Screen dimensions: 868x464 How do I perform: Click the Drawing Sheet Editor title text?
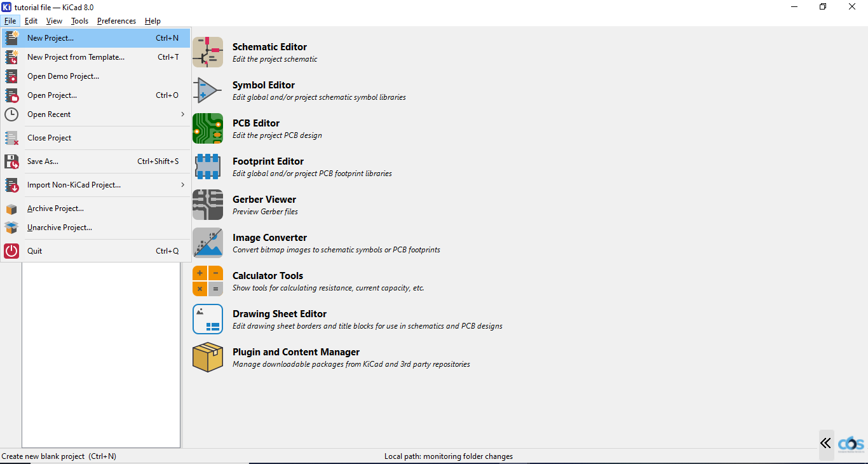pos(280,314)
